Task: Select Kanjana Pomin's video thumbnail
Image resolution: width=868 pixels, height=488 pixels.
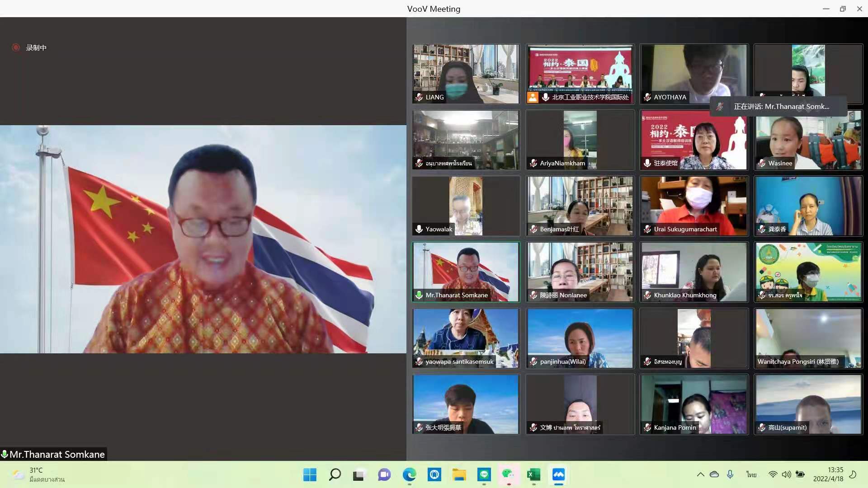Action: [693, 404]
